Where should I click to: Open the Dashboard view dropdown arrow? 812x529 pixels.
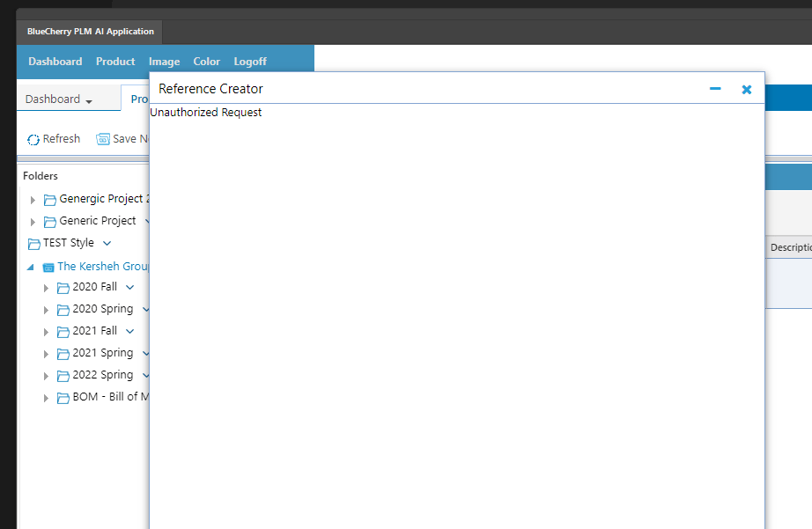[91, 100]
